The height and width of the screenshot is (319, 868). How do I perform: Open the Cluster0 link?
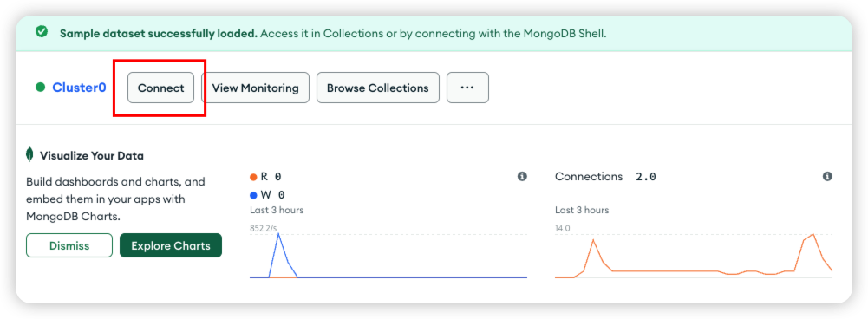[x=79, y=88]
